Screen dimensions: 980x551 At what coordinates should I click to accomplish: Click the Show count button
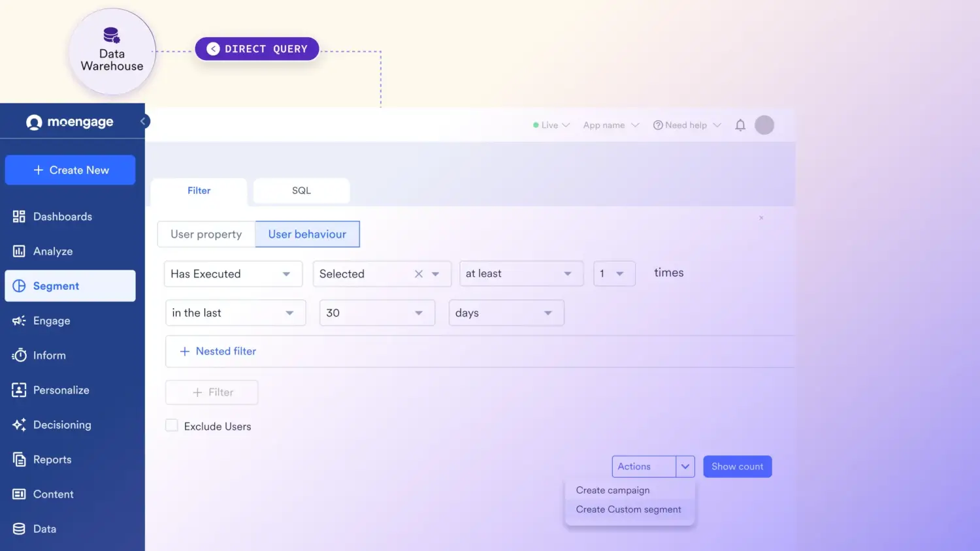[x=738, y=467]
